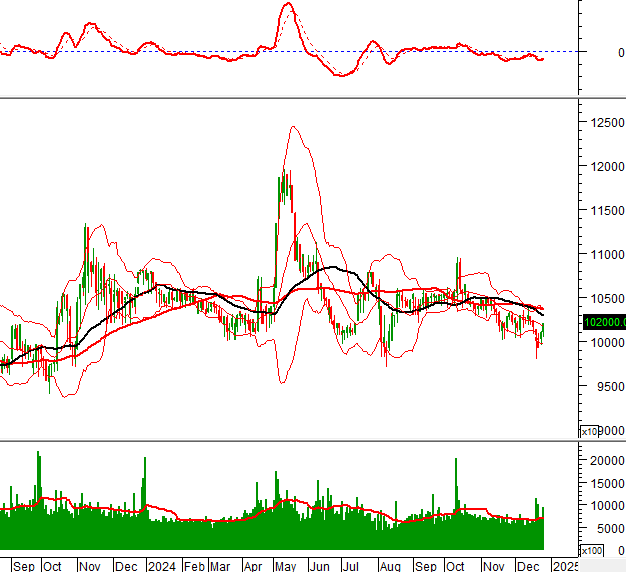Image resolution: width=626 pixels, height=572 pixels.
Task: Click the oscillator's highest peak in May
Action: 288,4
